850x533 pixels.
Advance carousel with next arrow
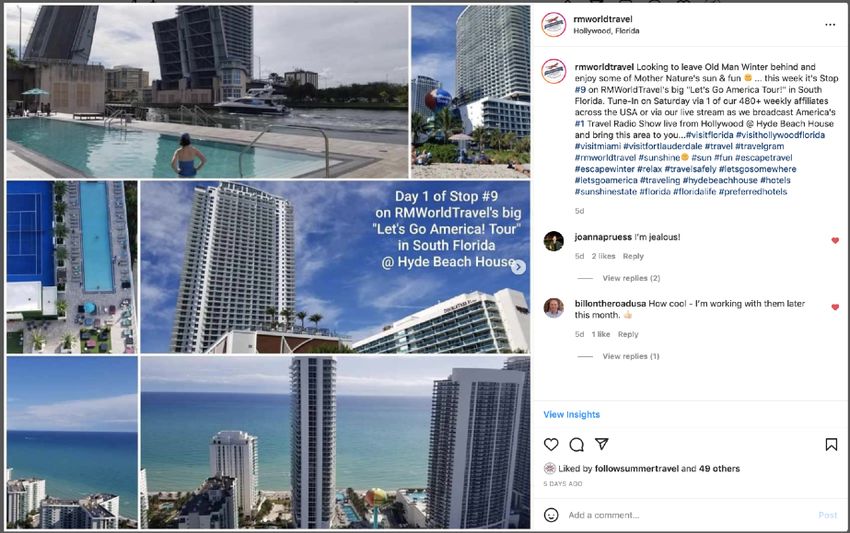coord(518,267)
